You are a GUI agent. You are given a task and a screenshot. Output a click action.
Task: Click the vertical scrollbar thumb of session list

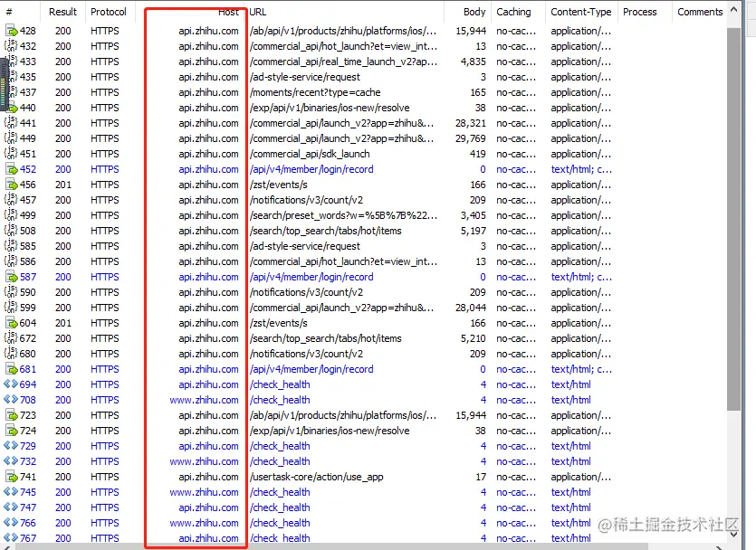click(x=734, y=219)
